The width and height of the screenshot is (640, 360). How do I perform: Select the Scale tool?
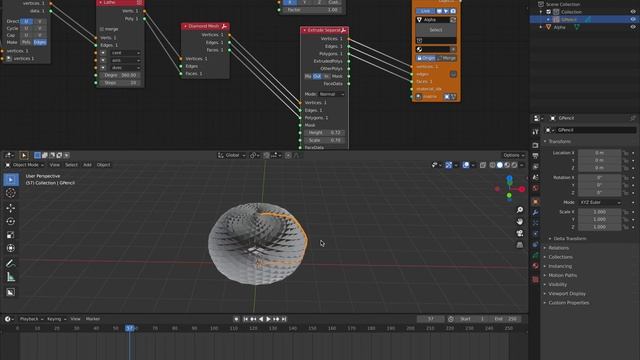coord(11,235)
